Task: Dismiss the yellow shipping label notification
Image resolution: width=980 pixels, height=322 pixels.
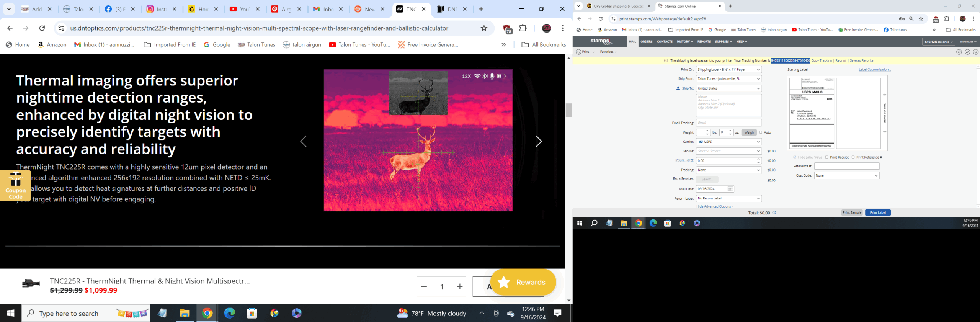Action: click(666, 60)
